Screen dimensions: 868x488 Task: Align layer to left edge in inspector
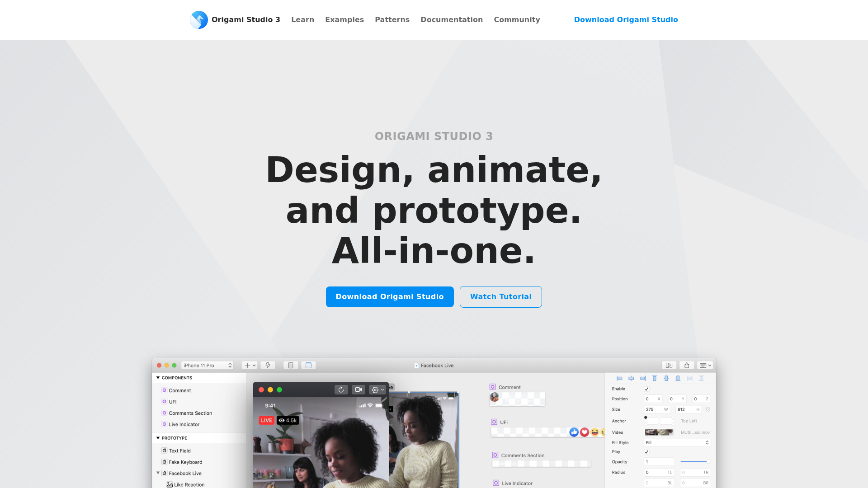(620, 379)
